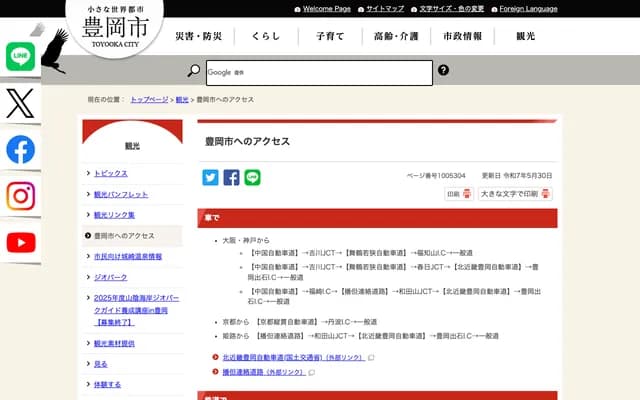This screenshot has height=400, width=640.
Task: Open the 観光 navigation menu item
Action: pyautogui.click(x=526, y=36)
